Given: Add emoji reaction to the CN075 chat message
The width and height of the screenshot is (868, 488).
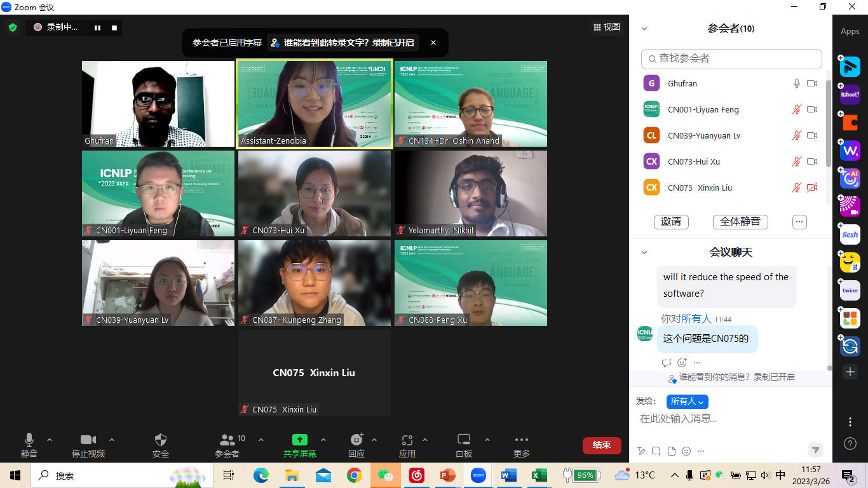Looking at the screenshot, I should (682, 363).
